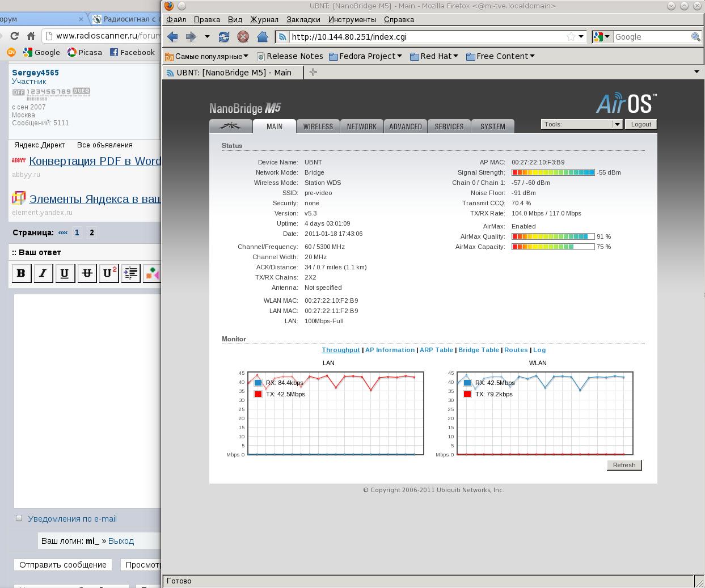Click text alignment icon in forum editor
This screenshot has height=588, width=705.
tap(130, 273)
